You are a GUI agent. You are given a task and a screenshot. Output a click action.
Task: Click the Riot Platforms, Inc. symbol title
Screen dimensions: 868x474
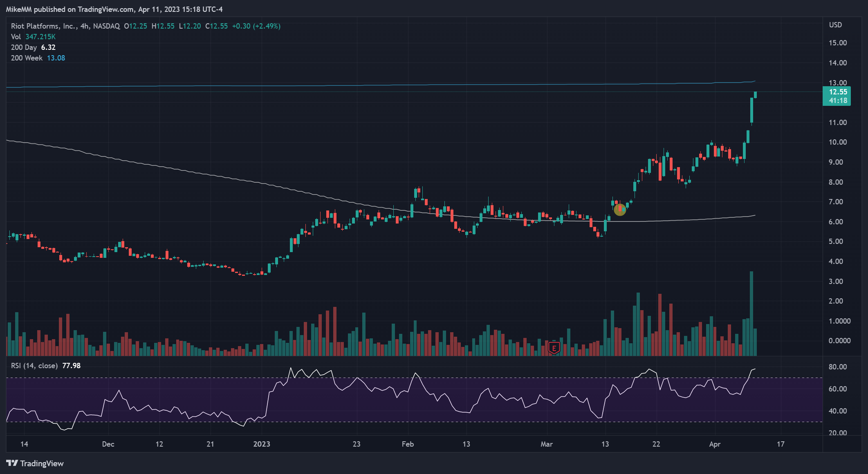point(43,26)
